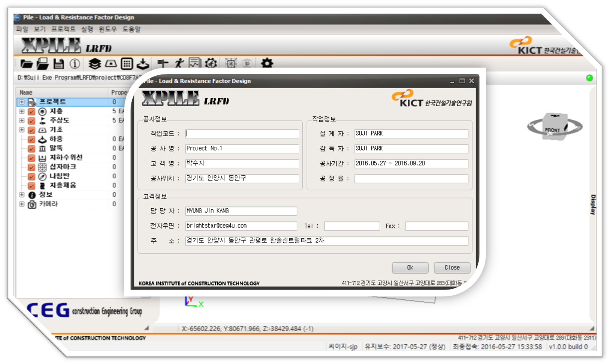Click the Close button in dialog
Screen dimensions: 610x364
click(452, 268)
